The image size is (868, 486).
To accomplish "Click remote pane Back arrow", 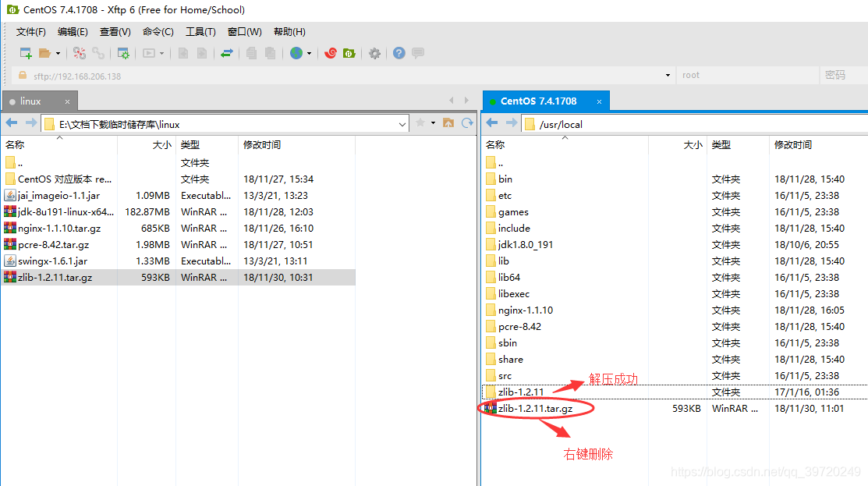I will (x=492, y=123).
